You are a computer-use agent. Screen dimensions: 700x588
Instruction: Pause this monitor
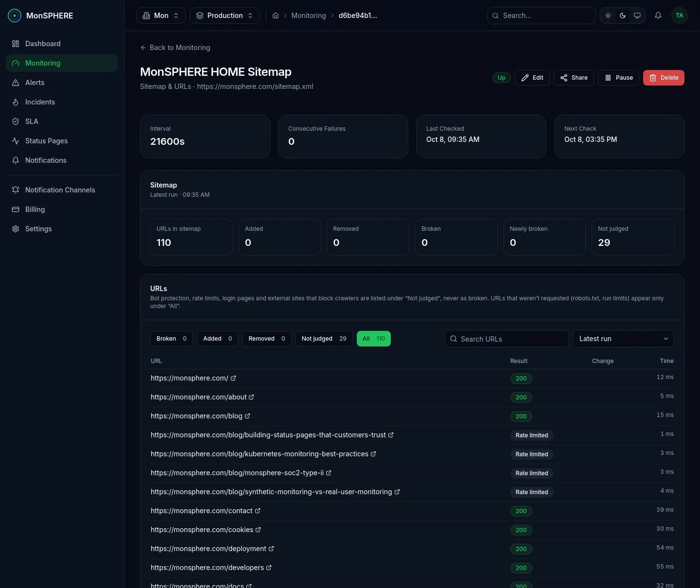point(618,78)
